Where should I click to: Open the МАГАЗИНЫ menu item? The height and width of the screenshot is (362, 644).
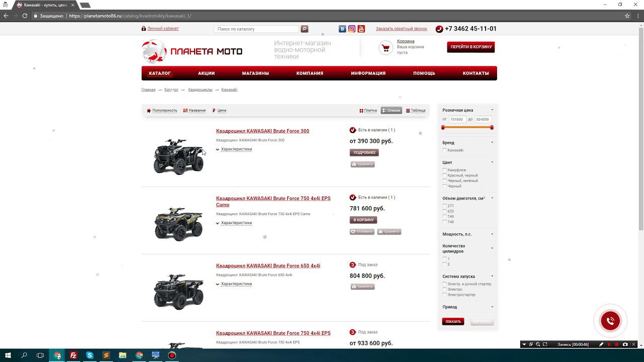(x=256, y=73)
